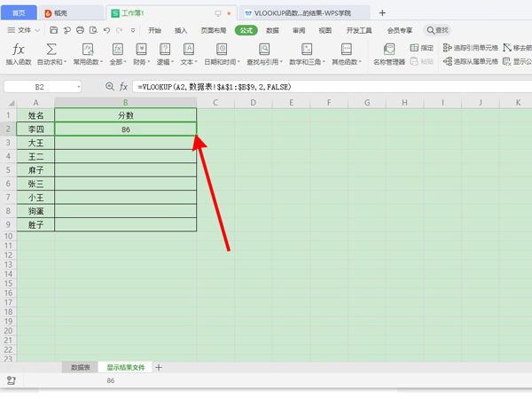Switch to the Review (审阅) ribbon tab
Screen dimensions: 532x399
point(299,30)
